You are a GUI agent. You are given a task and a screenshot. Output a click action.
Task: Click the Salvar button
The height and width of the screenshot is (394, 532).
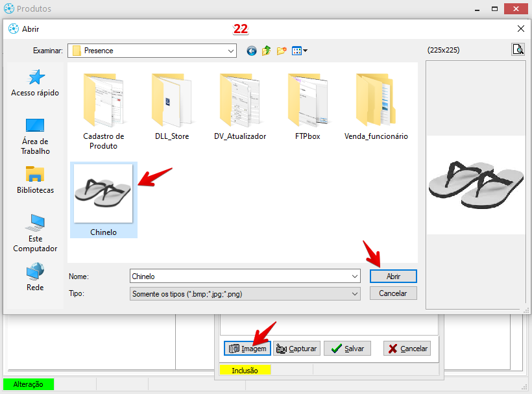pyautogui.click(x=347, y=349)
